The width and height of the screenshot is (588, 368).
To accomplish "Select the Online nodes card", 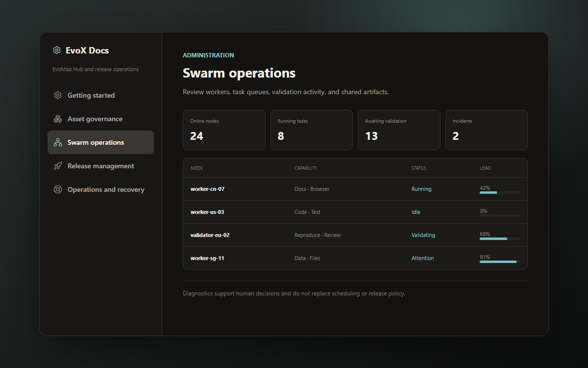I will click(x=224, y=130).
